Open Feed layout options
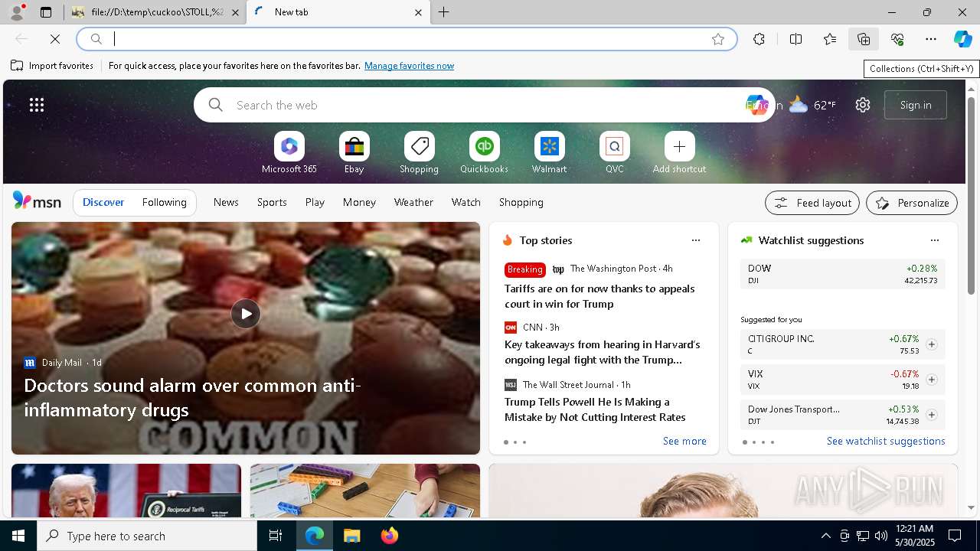The width and height of the screenshot is (980, 551). [x=812, y=203]
